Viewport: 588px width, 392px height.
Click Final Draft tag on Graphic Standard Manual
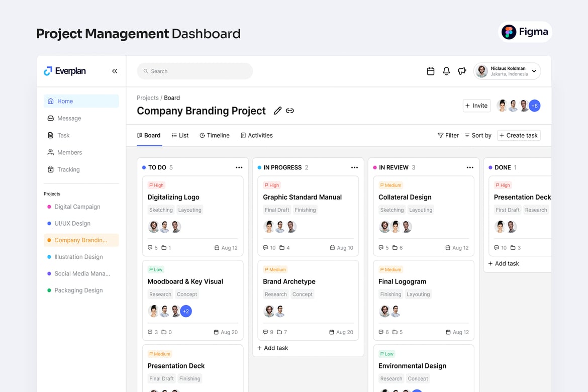(277, 210)
